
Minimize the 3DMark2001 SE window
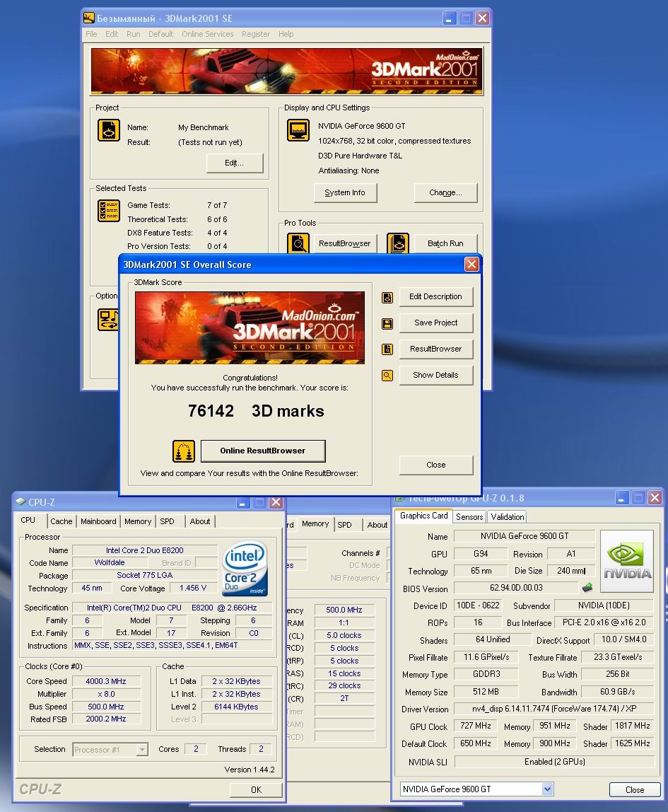449,18
